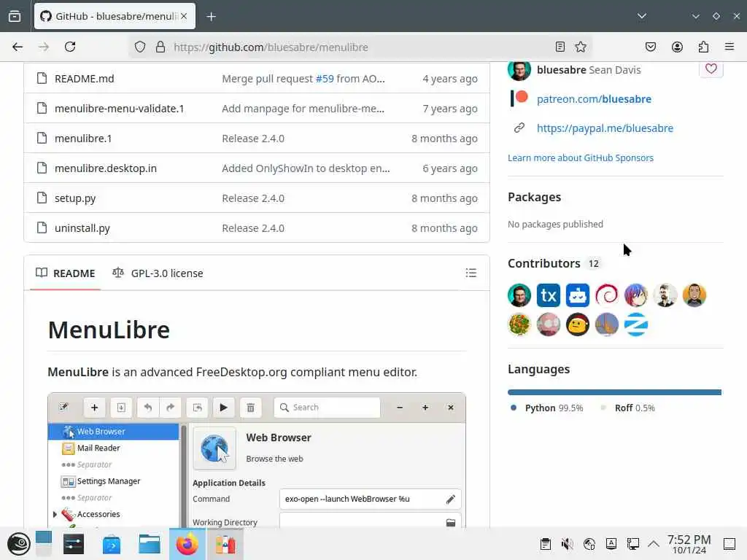Open menulibre.desktop.in file
Image resolution: width=747 pixels, height=560 pixels.
pyautogui.click(x=105, y=168)
